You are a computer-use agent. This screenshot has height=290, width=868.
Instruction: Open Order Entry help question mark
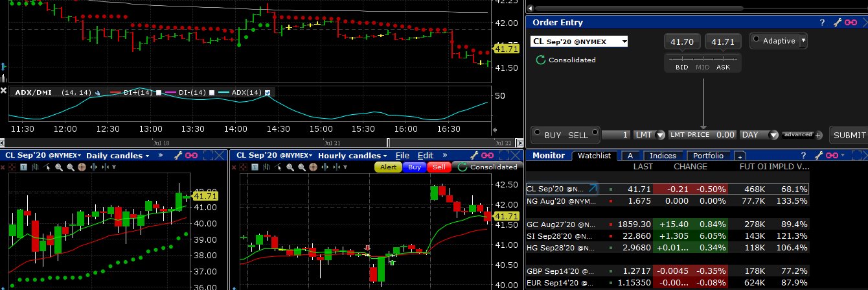pos(822,23)
